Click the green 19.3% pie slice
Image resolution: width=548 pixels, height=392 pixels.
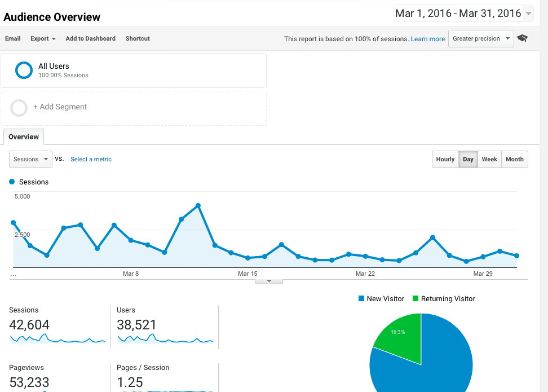point(402,337)
